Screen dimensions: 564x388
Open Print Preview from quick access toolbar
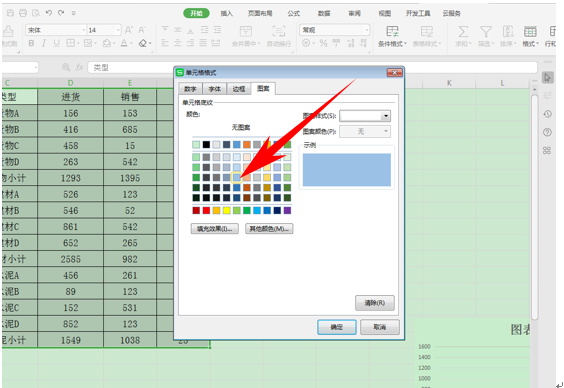pyautogui.click(x=36, y=13)
